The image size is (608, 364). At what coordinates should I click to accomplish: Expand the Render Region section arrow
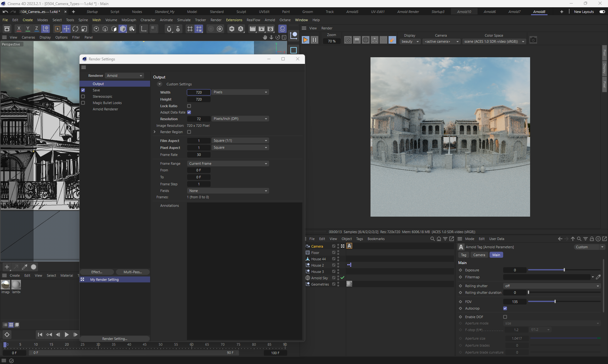155,132
